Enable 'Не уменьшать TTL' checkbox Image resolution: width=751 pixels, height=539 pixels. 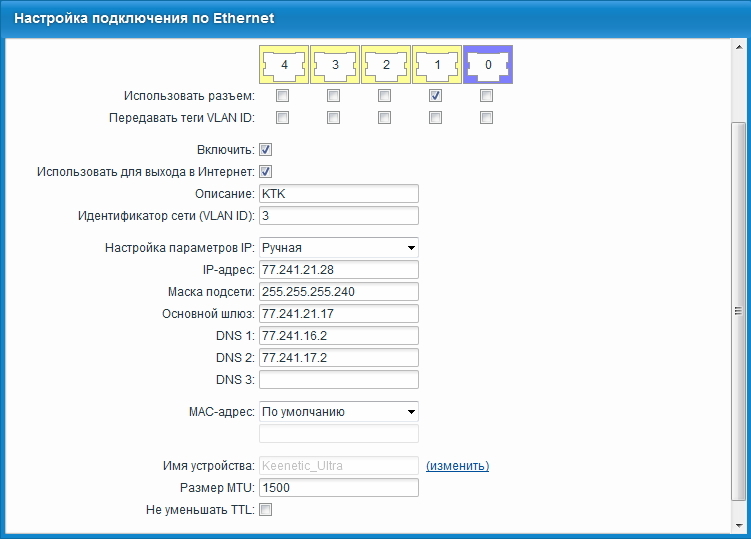tap(266, 510)
